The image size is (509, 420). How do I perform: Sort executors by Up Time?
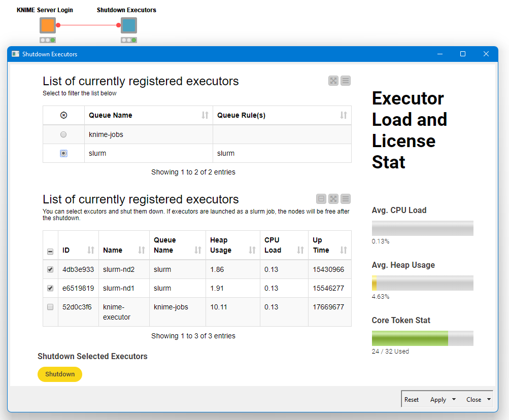(x=344, y=250)
